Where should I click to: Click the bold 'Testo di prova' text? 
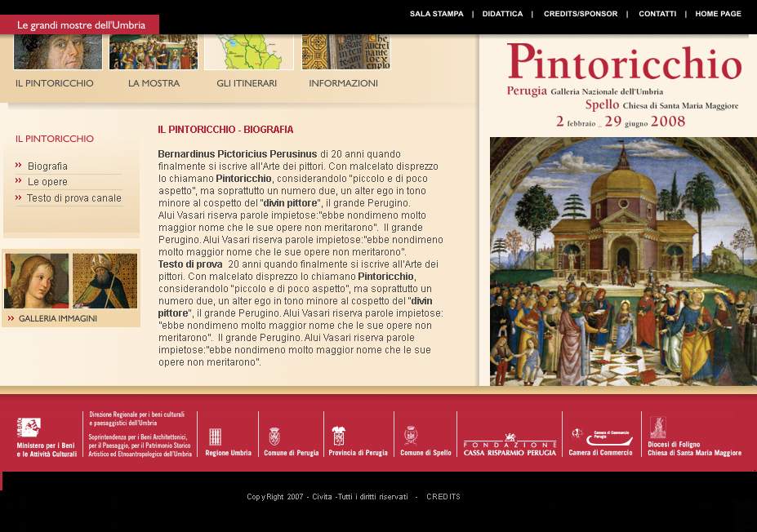(x=190, y=264)
